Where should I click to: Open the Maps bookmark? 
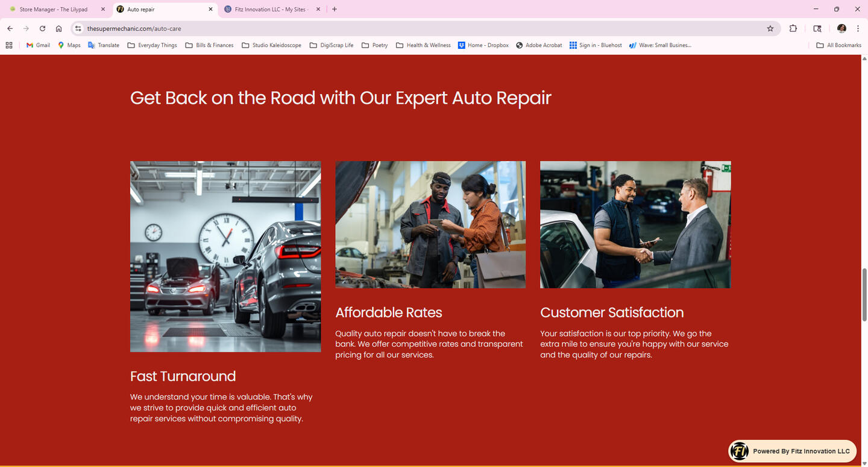pyautogui.click(x=69, y=45)
